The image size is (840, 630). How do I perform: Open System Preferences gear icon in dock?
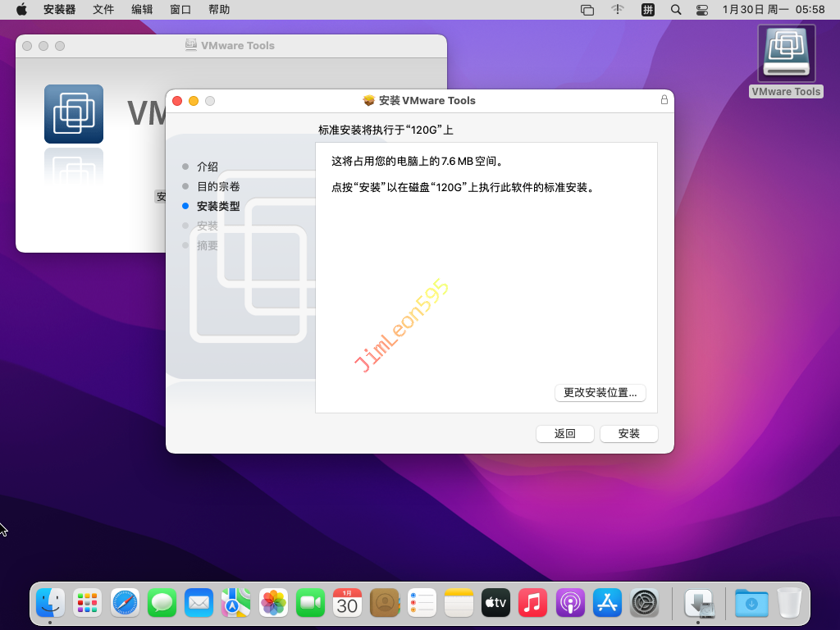click(644, 604)
